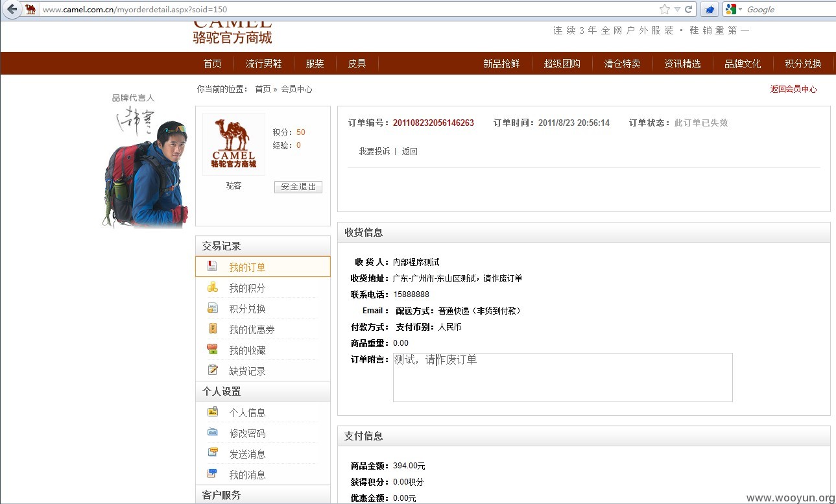Click the order time 2011/8/23 20:56:14
Screen dimensions: 836x504
(x=574, y=123)
